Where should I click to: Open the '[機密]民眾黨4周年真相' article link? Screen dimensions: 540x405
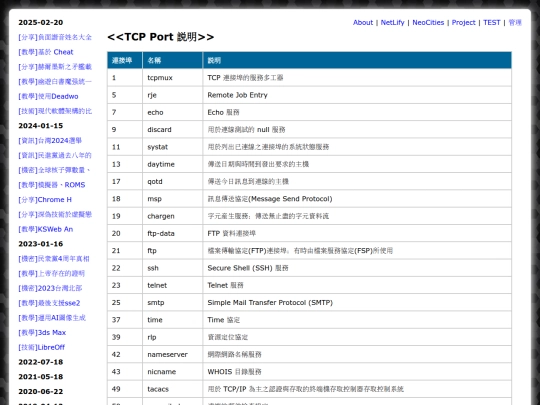54,259
